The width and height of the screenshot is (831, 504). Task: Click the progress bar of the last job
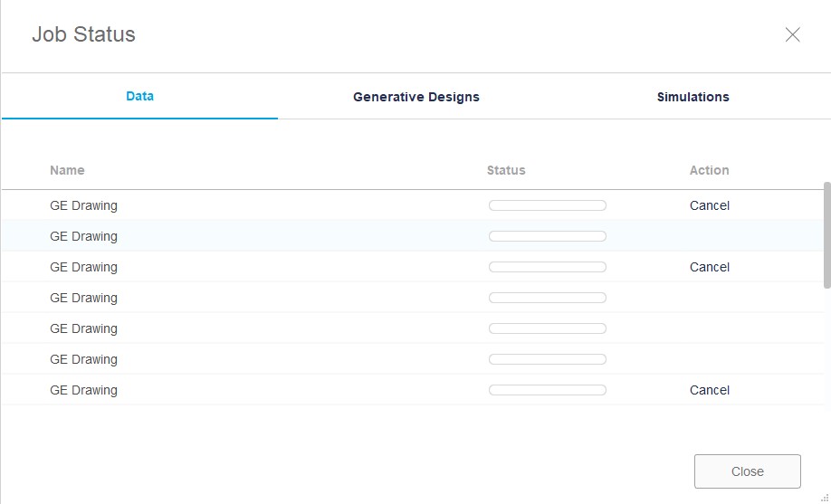coord(548,390)
